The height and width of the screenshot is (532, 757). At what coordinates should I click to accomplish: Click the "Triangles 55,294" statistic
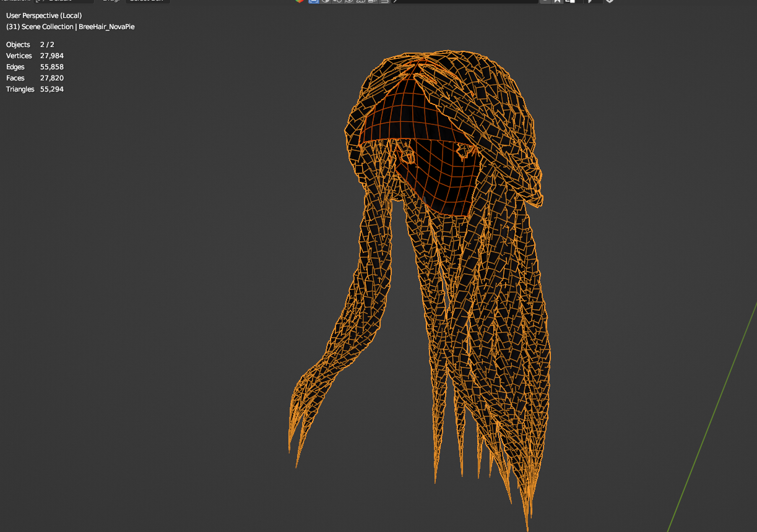coord(35,89)
